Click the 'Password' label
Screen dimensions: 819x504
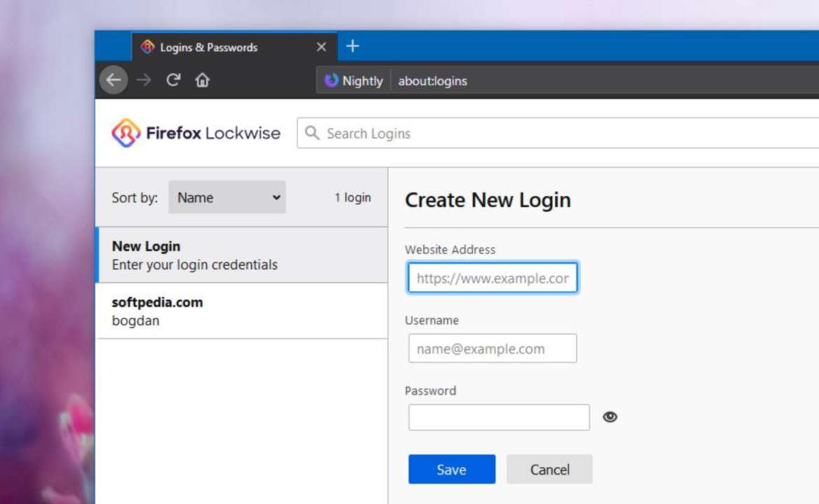point(430,391)
